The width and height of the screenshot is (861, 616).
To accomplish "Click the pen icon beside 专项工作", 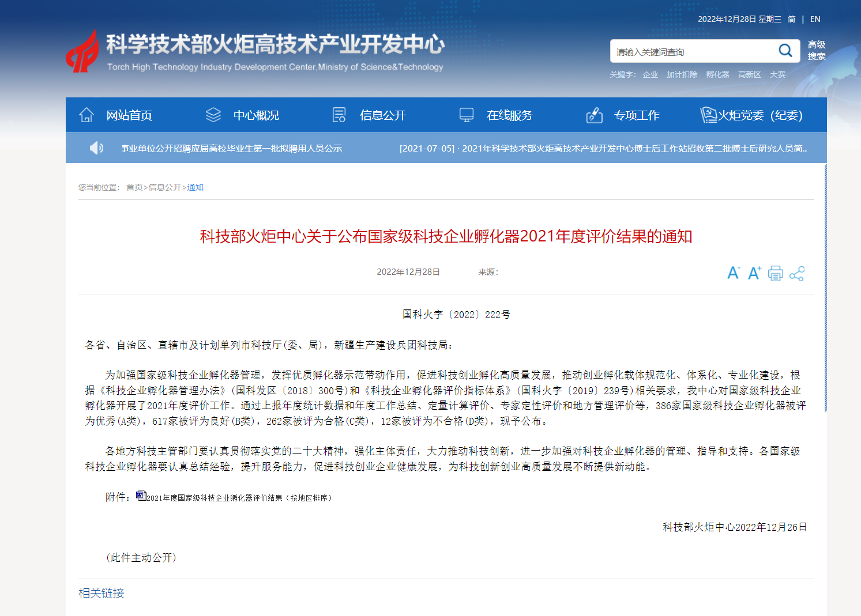I will coord(594,115).
